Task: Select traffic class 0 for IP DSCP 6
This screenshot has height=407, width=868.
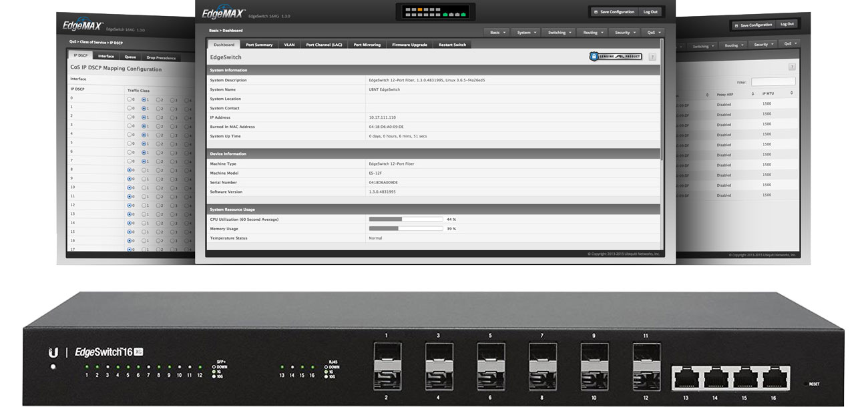Action: [130, 153]
